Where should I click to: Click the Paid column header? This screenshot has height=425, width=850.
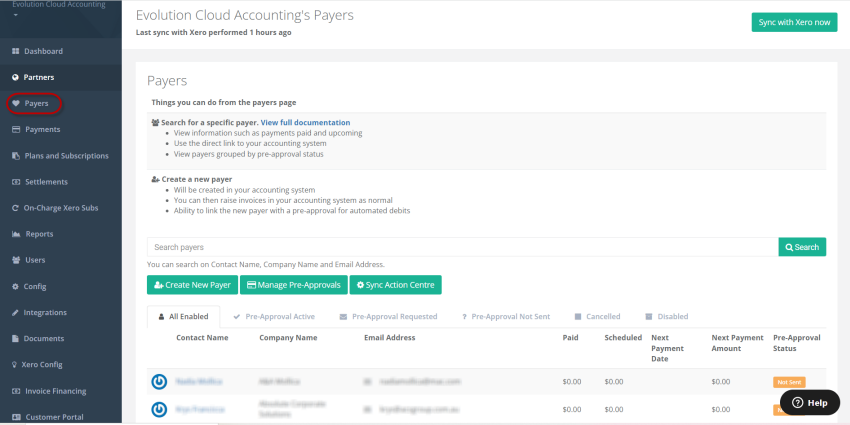coord(570,338)
